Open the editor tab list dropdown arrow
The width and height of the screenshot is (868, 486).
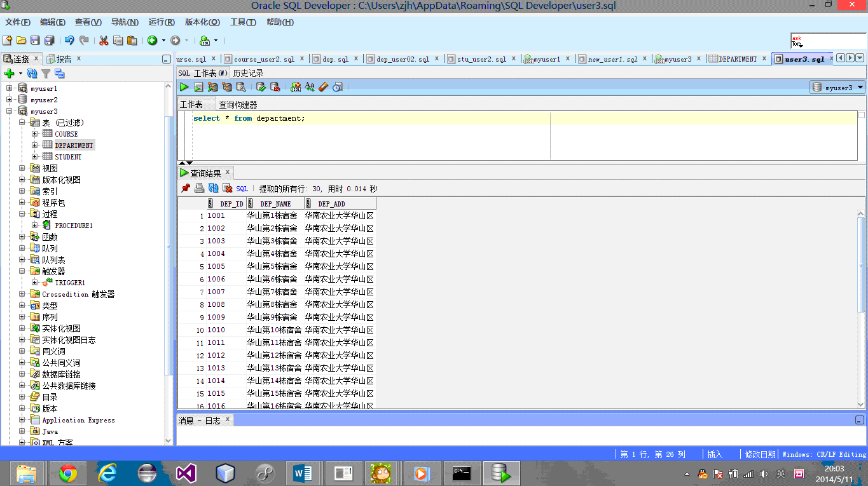(x=860, y=58)
